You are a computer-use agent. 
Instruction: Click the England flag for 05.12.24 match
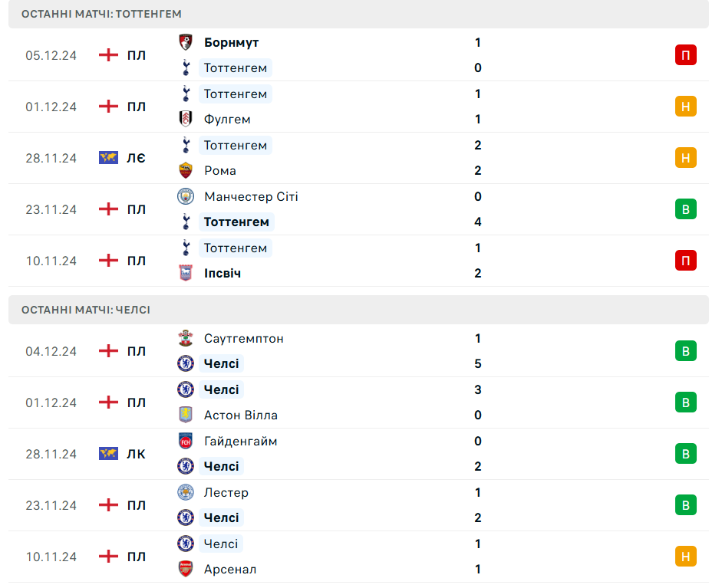[x=109, y=55]
